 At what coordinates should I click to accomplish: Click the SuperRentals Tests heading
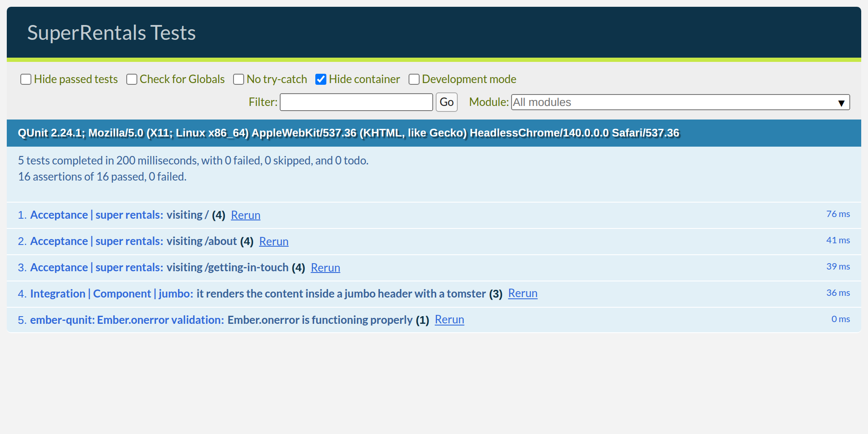111,32
